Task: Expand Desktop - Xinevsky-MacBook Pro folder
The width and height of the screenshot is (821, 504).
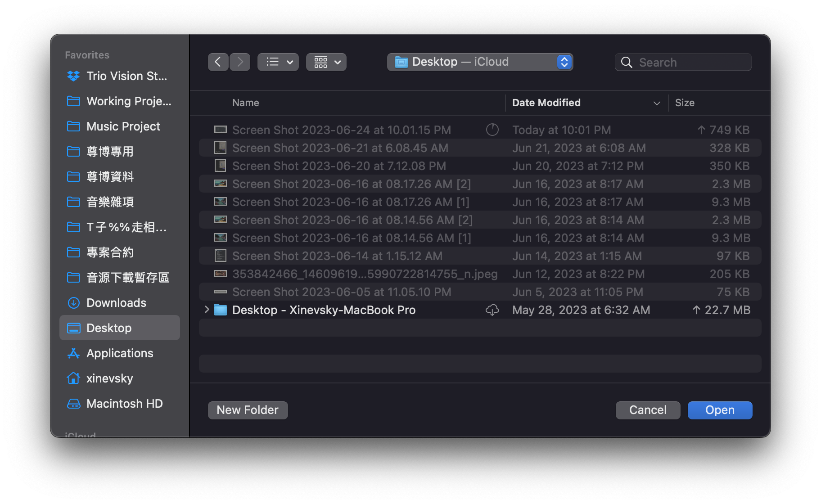Action: pyautogui.click(x=207, y=310)
